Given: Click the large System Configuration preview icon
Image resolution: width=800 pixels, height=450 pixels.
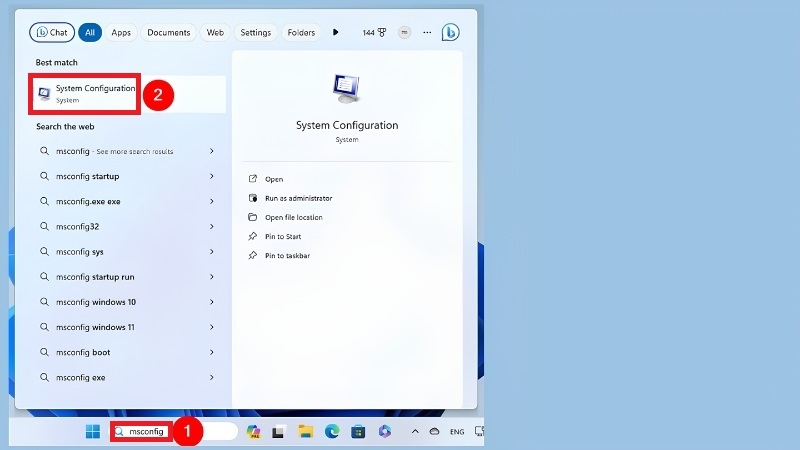Looking at the screenshot, I should 346,88.
